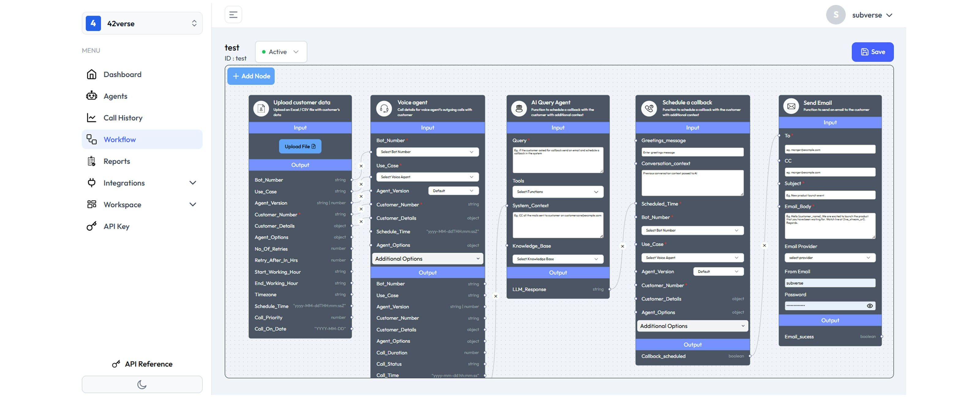The image size is (980, 398).
Task: Click the Agents robot icon in sidebar
Action: tap(91, 96)
